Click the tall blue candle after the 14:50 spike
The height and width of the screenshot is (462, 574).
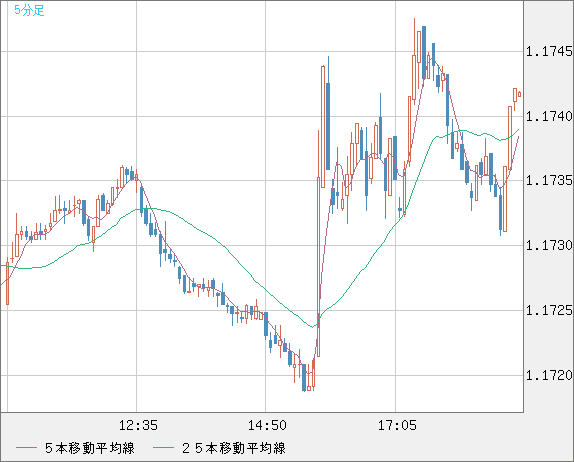coord(328,126)
